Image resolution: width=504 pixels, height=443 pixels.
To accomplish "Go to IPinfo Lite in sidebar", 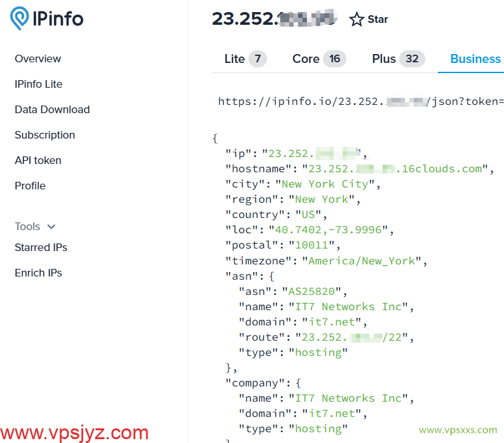I will (x=39, y=85).
